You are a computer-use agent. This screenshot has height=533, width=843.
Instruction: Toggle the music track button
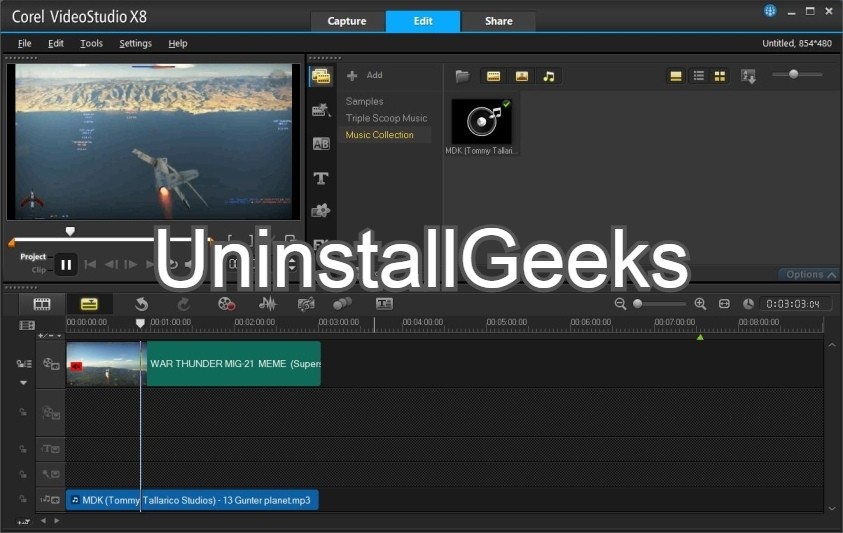click(50, 500)
